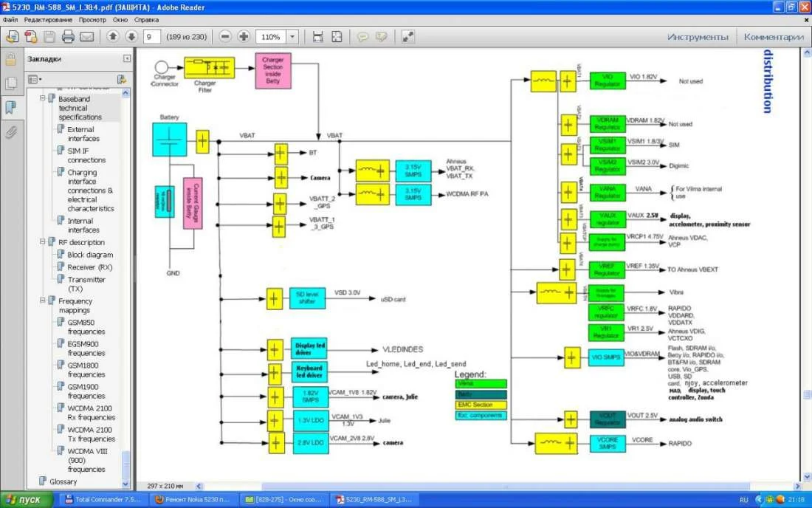Open the Комментарии pane
The width and height of the screenshot is (812, 508).
click(773, 37)
